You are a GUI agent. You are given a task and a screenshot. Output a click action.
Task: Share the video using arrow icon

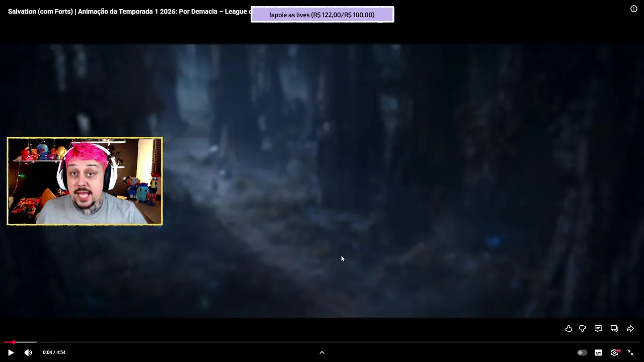pos(630,328)
